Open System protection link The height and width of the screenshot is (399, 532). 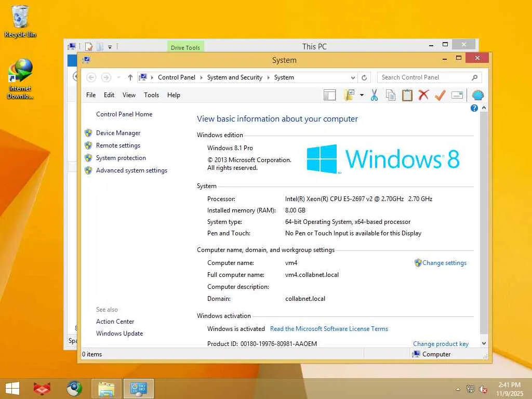121,158
